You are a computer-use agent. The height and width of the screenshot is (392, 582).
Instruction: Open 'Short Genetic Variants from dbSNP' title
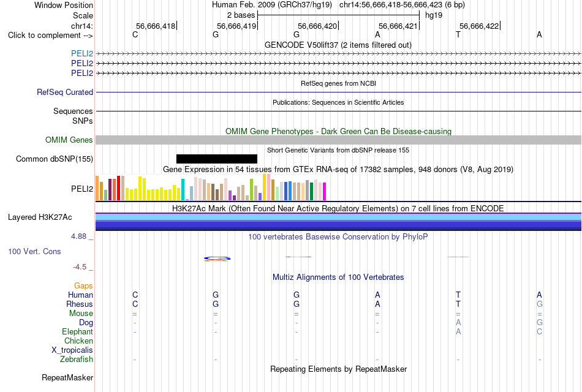point(338,150)
